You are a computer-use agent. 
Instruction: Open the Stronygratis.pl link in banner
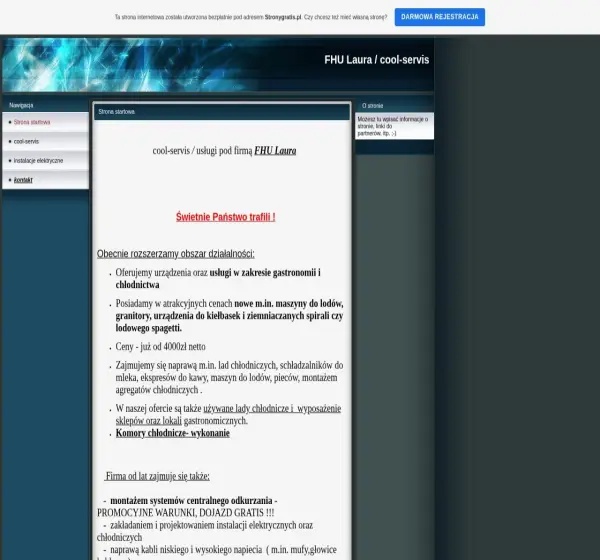(x=283, y=17)
